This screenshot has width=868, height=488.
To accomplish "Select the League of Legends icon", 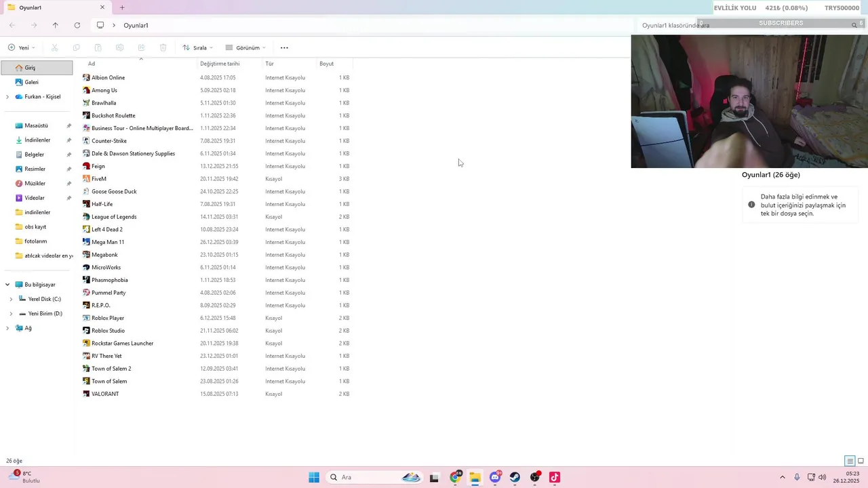I will 86,217.
